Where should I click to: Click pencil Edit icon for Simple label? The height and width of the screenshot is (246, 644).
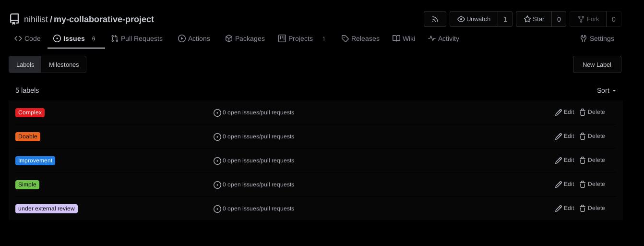(559, 184)
